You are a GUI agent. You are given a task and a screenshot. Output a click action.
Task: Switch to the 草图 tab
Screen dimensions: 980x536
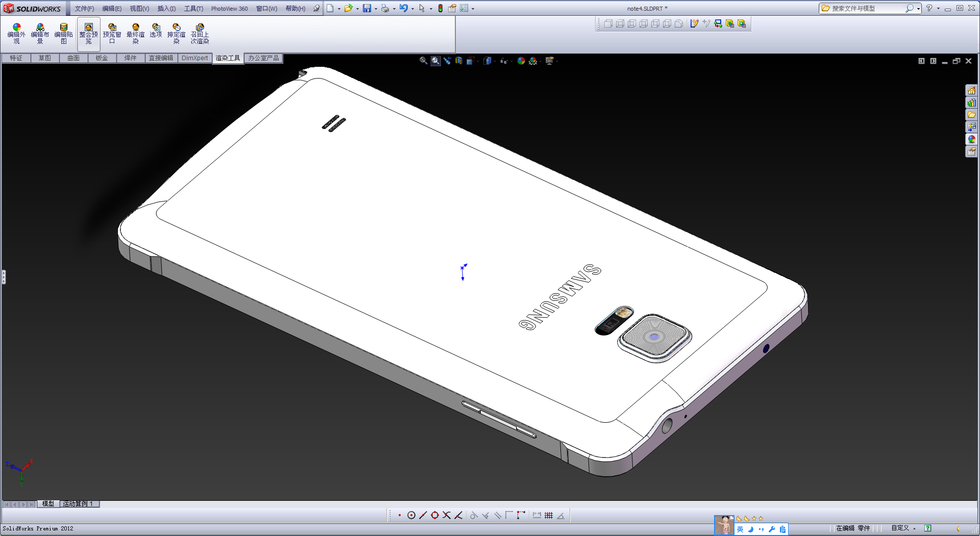click(x=44, y=58)
